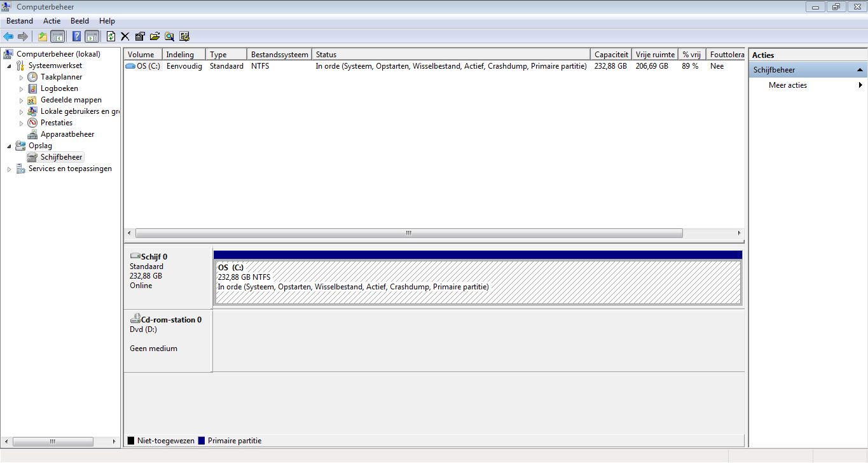Viewport: 868px width, 463px height.
Task: Open Help via the question mark icon
Action: click(x=76, y=36)
